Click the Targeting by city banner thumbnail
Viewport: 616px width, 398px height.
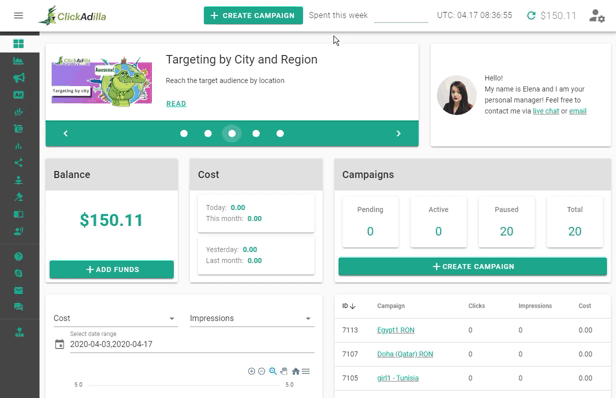tap(102, 81)
